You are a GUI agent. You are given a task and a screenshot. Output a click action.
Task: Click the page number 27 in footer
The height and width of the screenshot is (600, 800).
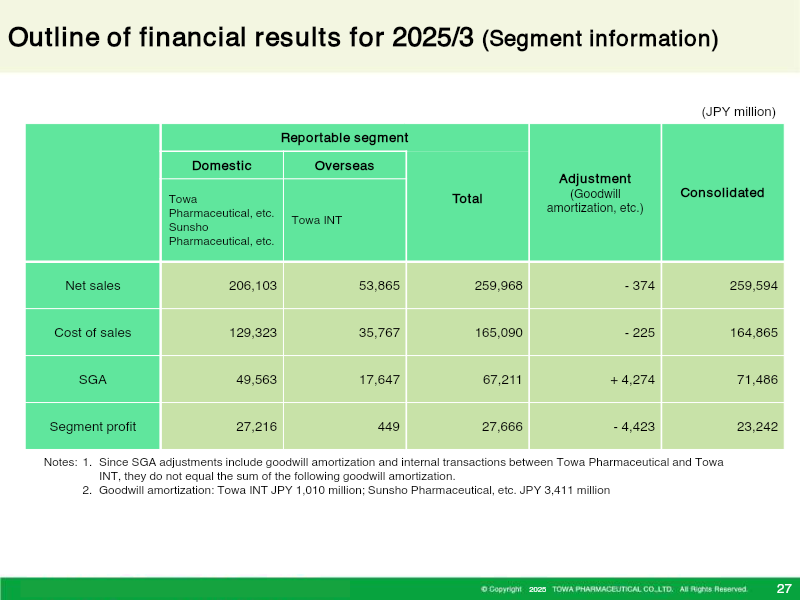pos(784,588)
